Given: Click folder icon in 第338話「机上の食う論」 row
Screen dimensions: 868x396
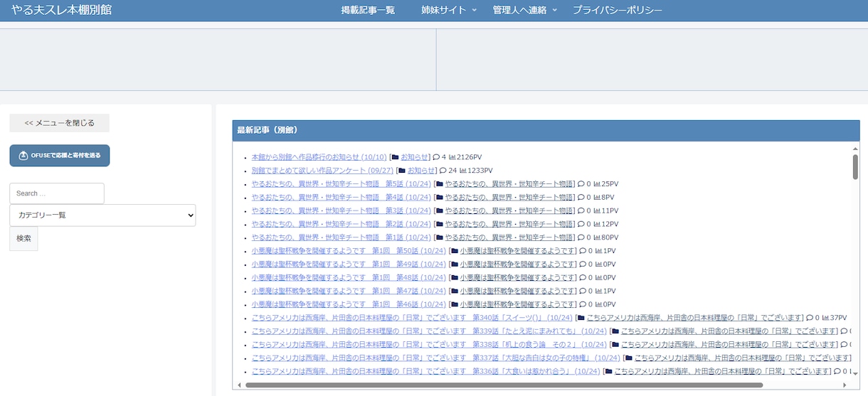Looking at the screenshot, I should [615, 345].
